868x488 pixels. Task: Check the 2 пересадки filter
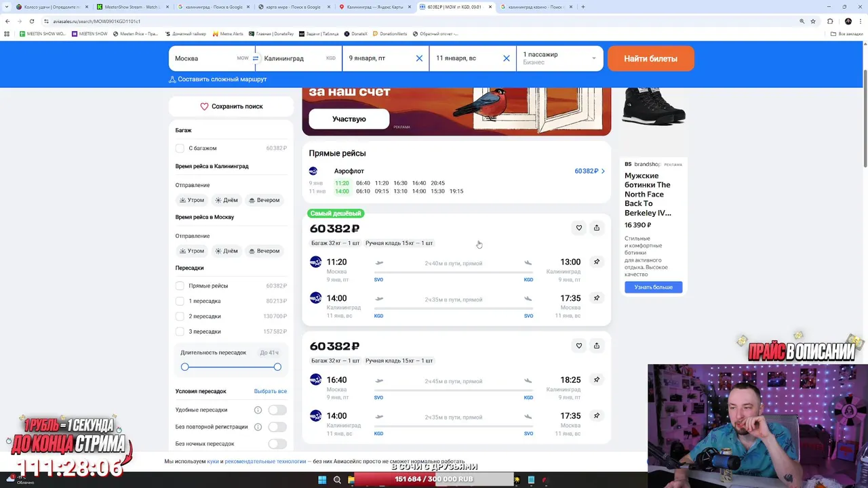(x=180, y=317)
